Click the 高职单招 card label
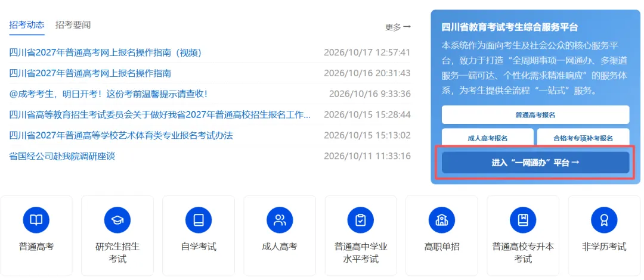 [x=441, y=247]
